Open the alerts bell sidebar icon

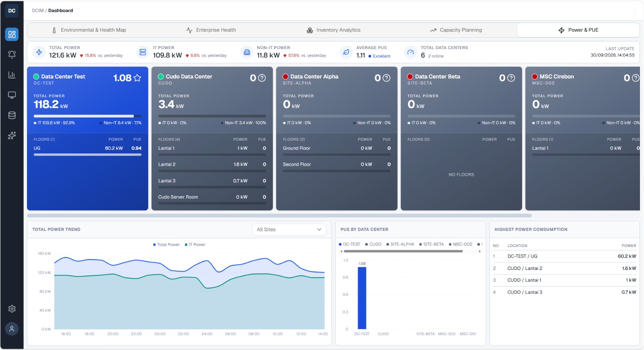[x=12, y=54]
